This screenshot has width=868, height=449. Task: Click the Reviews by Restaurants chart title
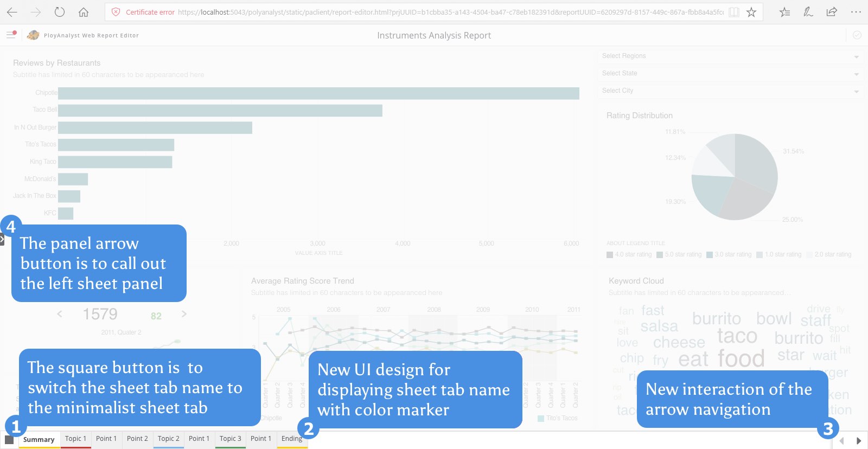[x=57, y=63]
